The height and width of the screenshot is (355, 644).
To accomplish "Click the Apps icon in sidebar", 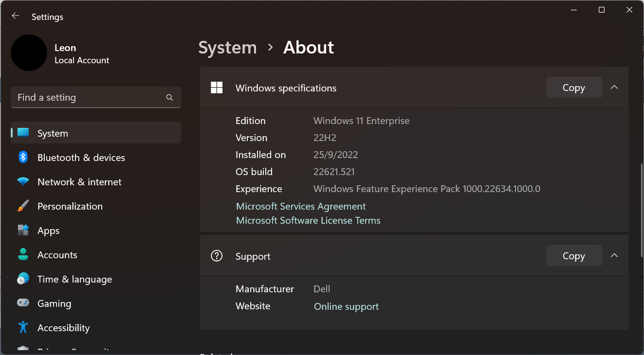I will pos(23,230).
